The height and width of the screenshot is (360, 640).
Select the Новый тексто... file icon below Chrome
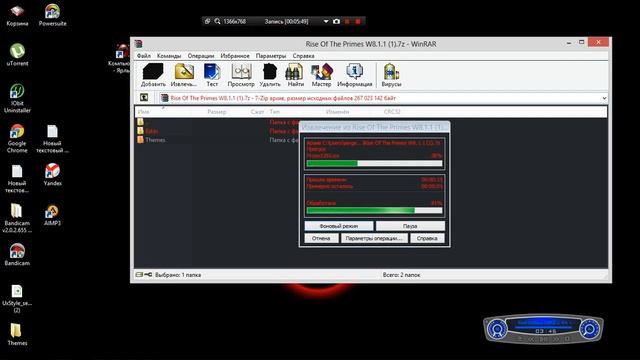pos(17,179)
